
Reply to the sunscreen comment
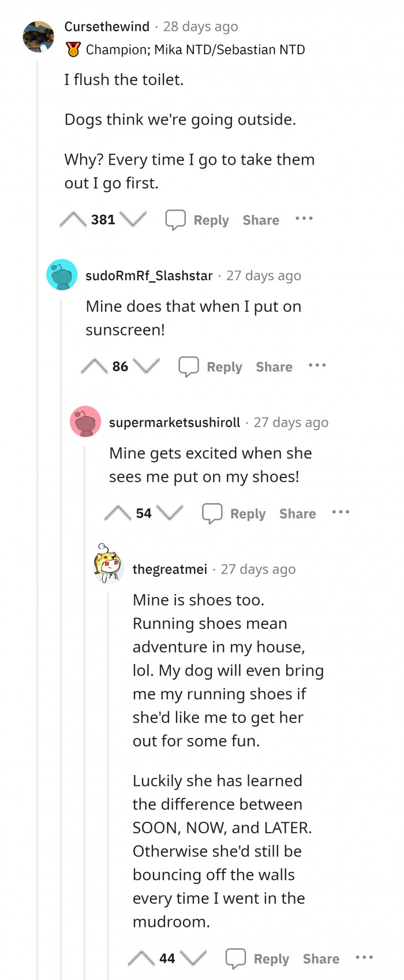coord(211,367)
